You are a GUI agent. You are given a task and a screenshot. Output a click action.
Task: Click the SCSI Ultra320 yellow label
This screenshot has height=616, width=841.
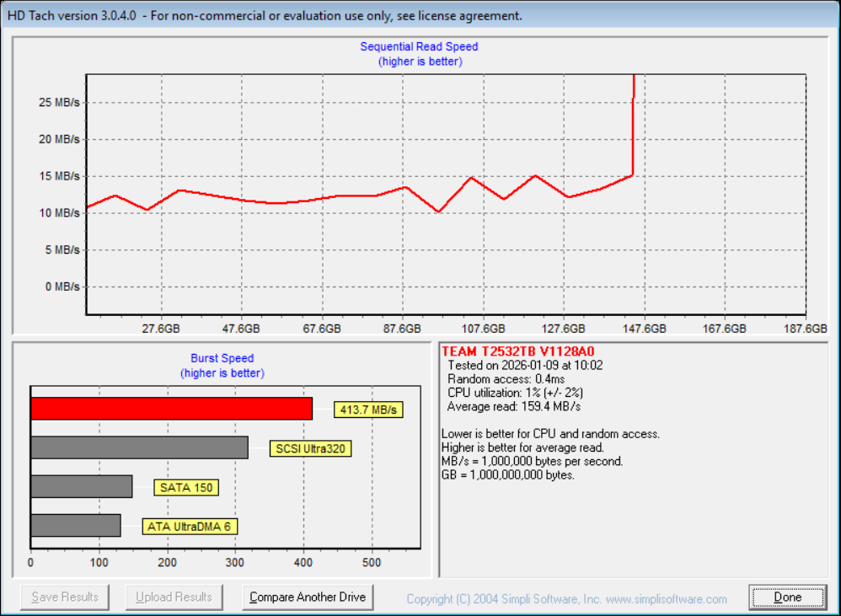coord(311,448)
